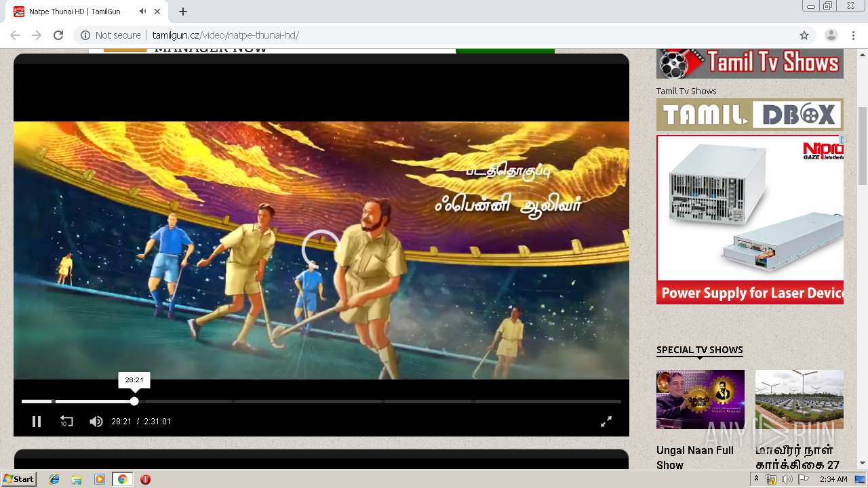Click the page vertical scrollbar
Screen dimensions: 868x488
pyautogui.click(x=863, y=146)
